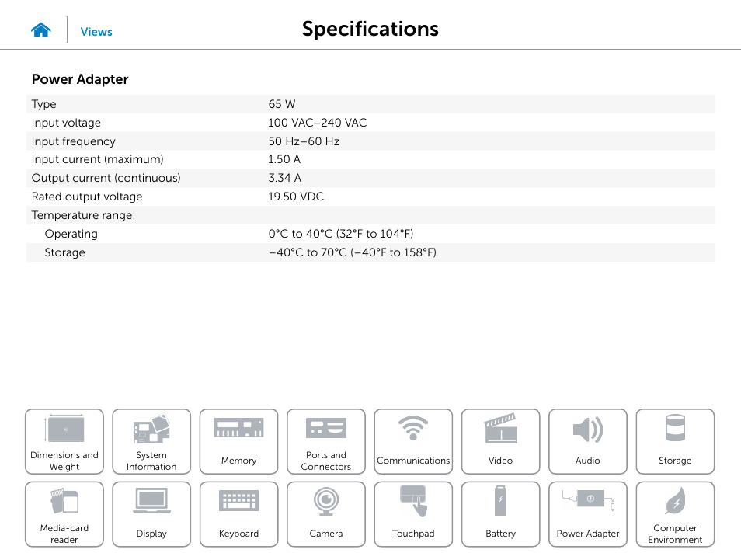Open Ports and Connectors section

click(x=326, y=441)
